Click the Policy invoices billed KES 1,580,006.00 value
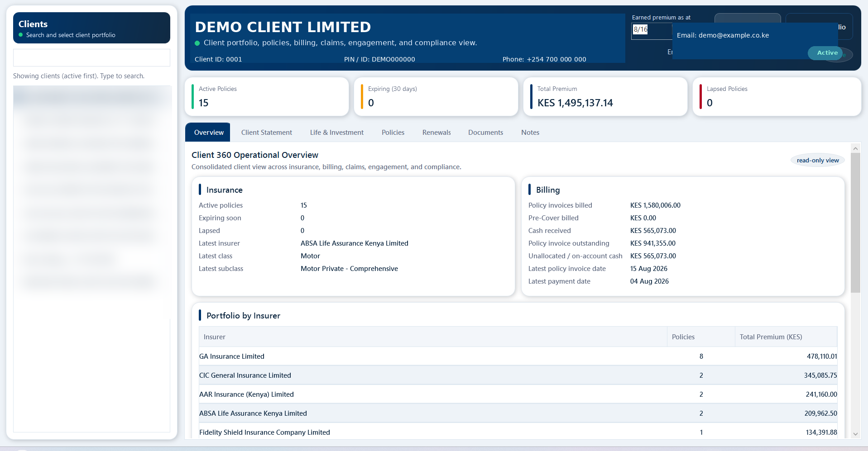 (x=655, y=205)
